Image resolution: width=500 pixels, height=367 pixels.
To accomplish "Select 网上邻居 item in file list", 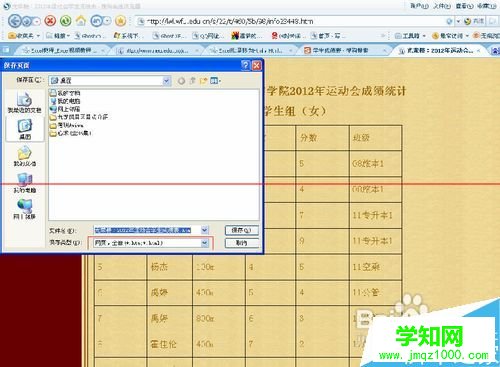I will (x=65, y=109).
